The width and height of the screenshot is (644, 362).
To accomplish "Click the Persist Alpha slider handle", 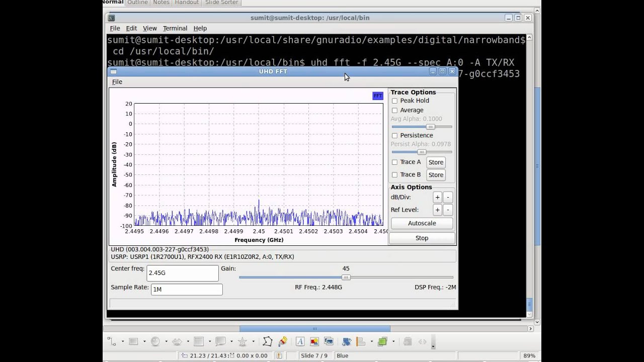I will [x=422, y=152].
